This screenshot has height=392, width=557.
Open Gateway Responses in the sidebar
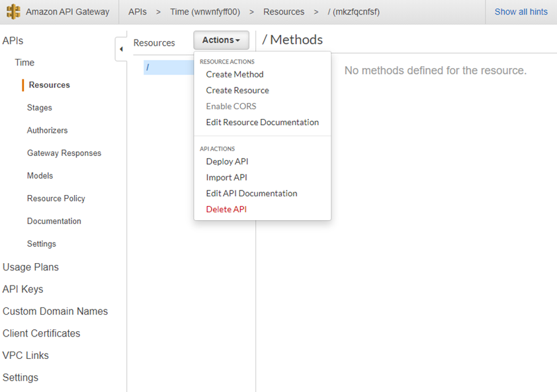pos(64,153)
